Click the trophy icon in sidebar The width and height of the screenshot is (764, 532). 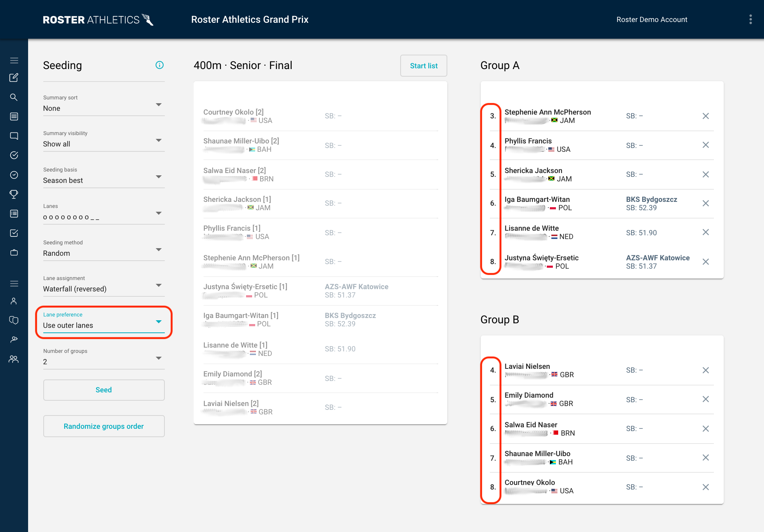[x=14, y=194]
